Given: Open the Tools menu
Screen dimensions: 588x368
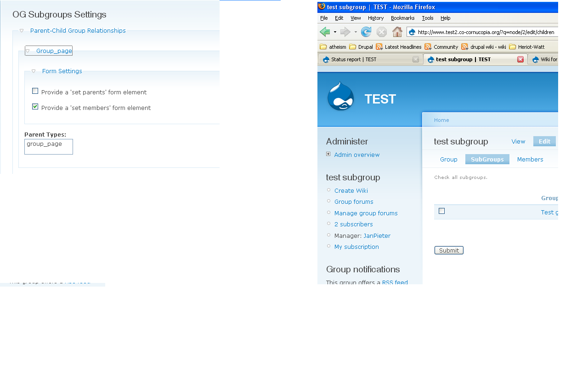Looking at the screenshot, I should pos(428,18).
